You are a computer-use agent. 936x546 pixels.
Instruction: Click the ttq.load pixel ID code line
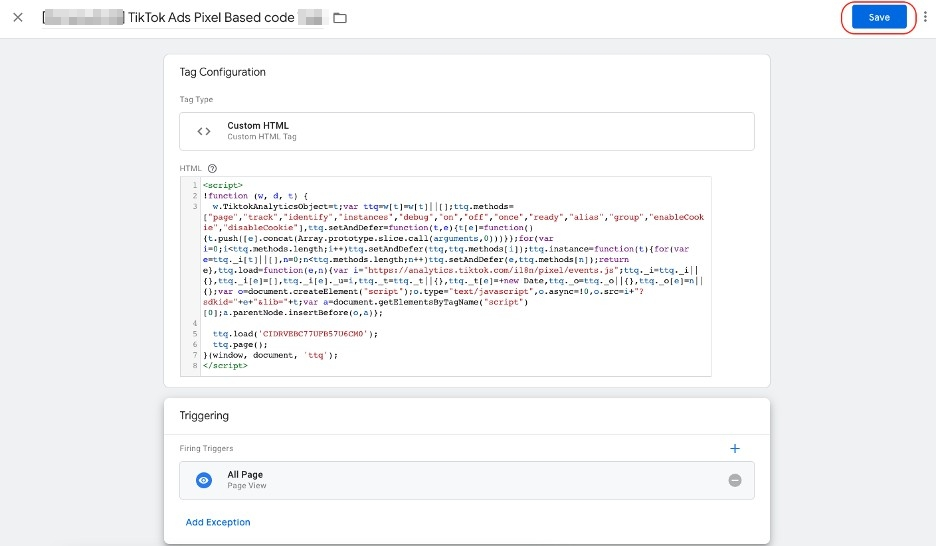[x=295, y=334]
